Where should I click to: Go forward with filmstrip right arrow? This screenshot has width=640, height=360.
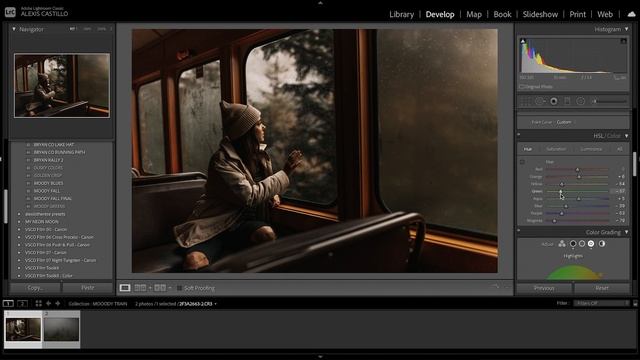point(58,303)
